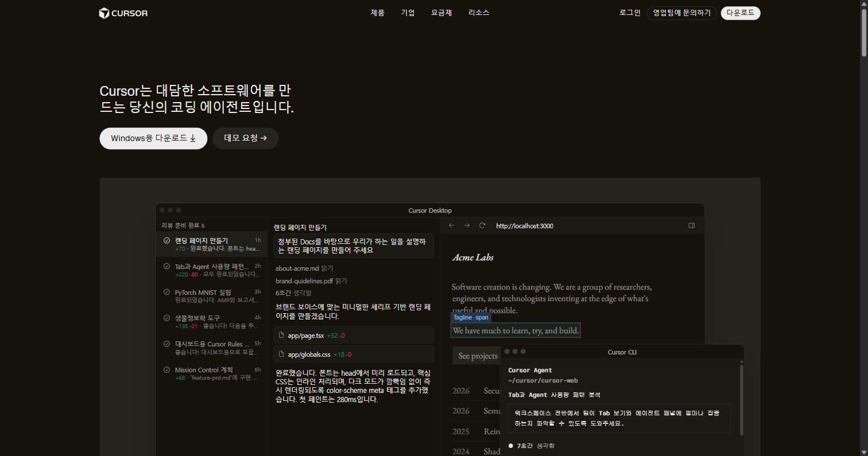The height and width of the screenshot is (456, 868).
Task: Click check icon beside 랜딩 페이지 만들기
Action: (166, 240)
